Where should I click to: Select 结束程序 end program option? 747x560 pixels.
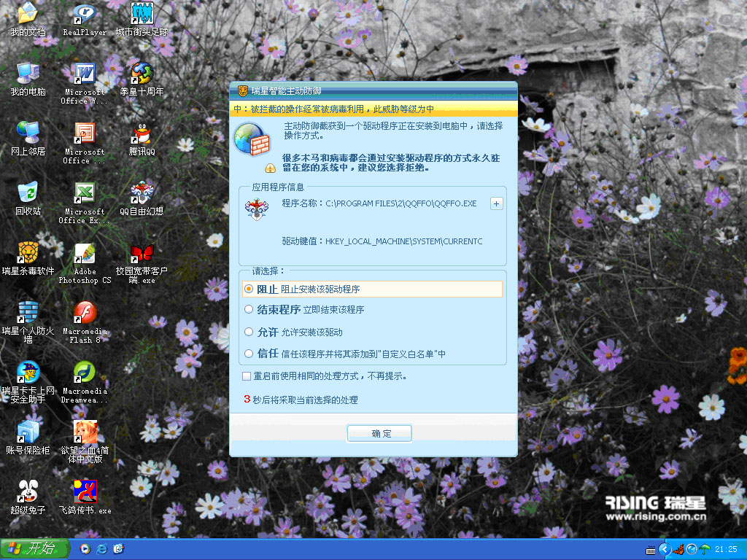(x=304, y=309)
